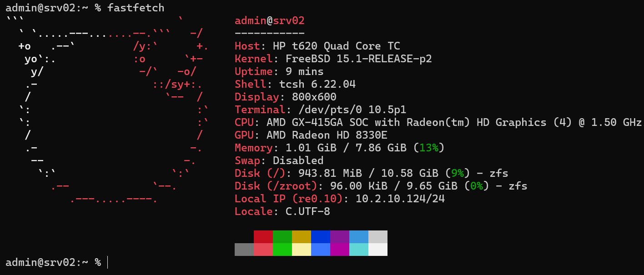The image size is (644, 275).
Task: Click the cyan swatch in bottom row
Action: click(x=359, y=250)
